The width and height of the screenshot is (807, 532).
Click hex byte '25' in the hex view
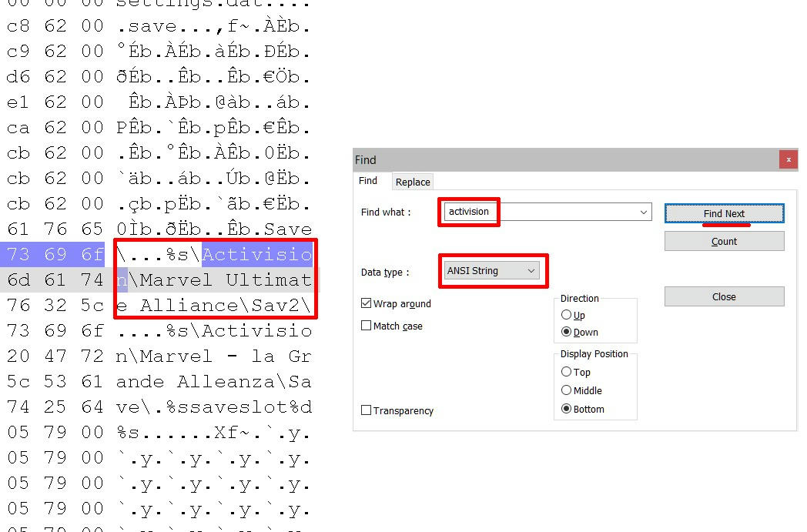pyautogui.click(x=55, y=407)
